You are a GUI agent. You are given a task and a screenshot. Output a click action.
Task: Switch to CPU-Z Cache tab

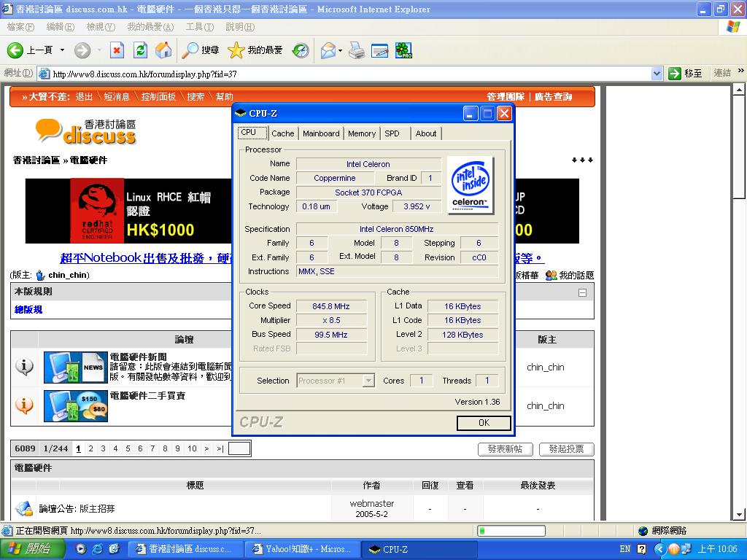click(x=282, y=134)
